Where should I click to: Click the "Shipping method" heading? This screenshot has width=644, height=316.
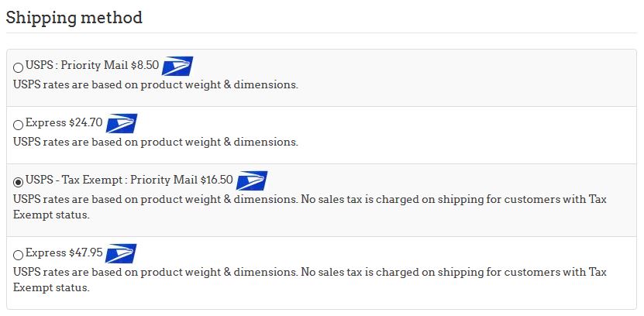pyautogui.click(x=74, y=17)
